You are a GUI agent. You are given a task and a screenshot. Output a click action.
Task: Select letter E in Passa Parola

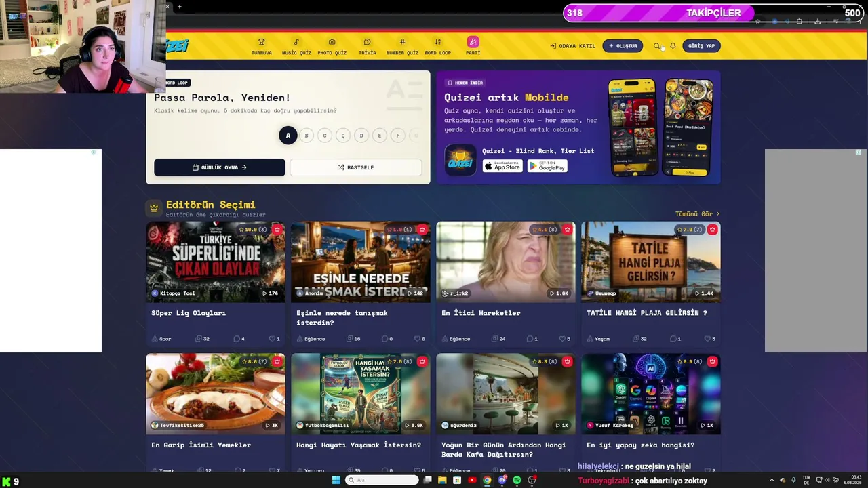(380, 136)
